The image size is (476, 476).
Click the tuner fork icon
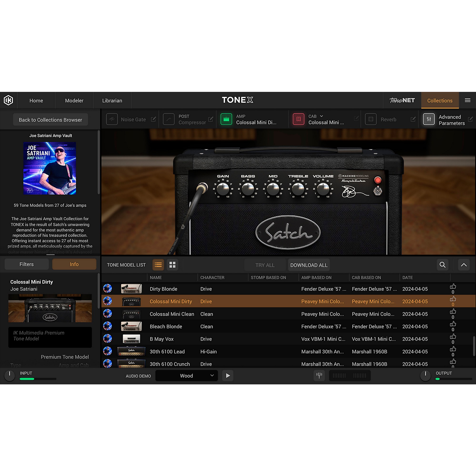pyautogui.click(x=319, y=376)
